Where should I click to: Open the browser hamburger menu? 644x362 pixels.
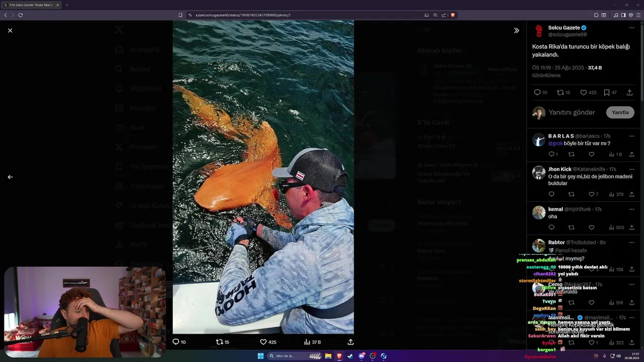point(638,15)
